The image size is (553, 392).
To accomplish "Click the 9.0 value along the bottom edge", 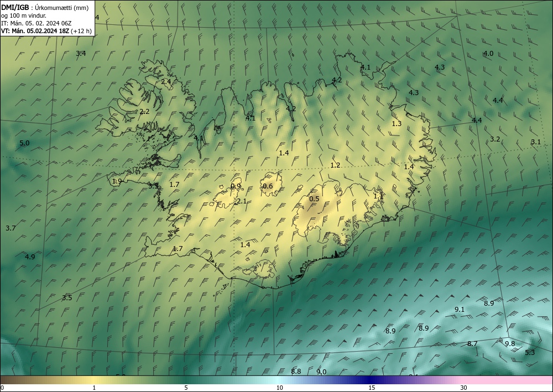I will point(321,372).
